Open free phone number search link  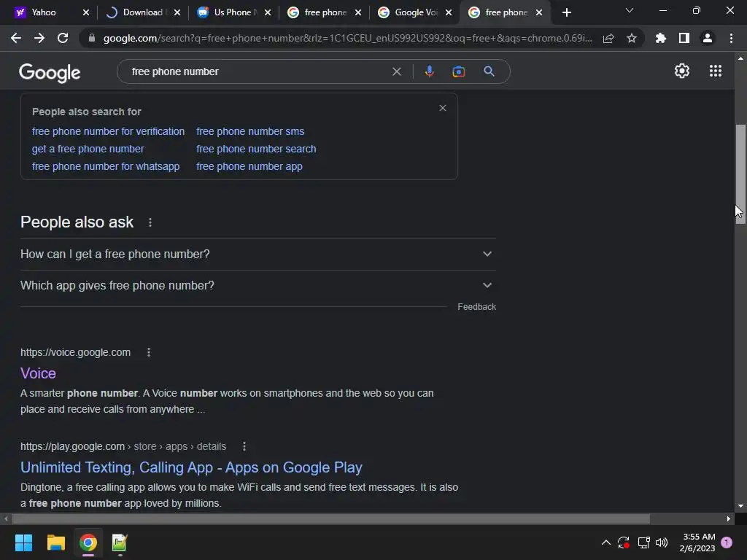[x=256, y=149]
